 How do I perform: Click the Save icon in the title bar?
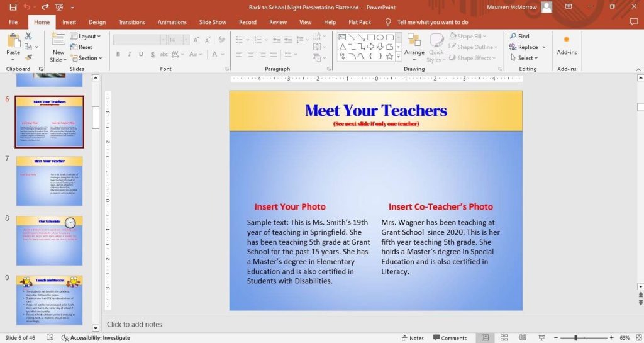13,7
